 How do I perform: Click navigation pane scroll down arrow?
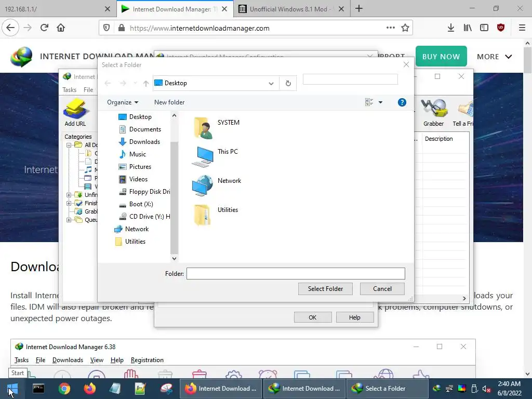174,259
